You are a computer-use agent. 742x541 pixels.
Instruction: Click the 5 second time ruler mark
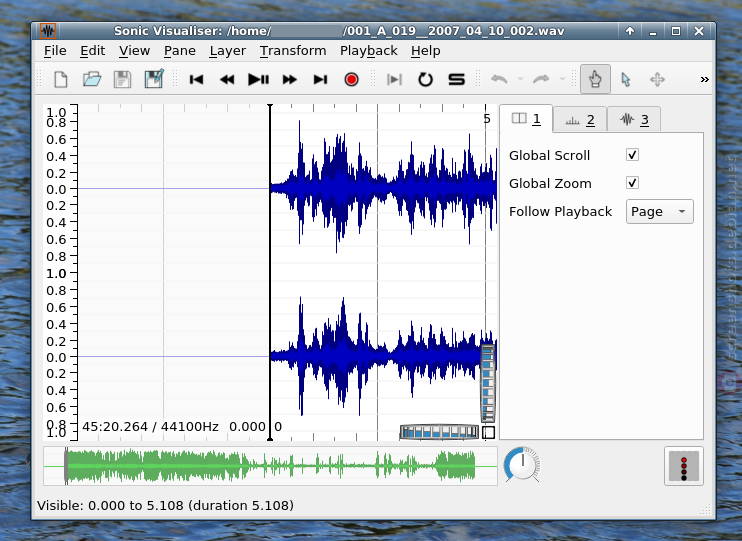486,119
